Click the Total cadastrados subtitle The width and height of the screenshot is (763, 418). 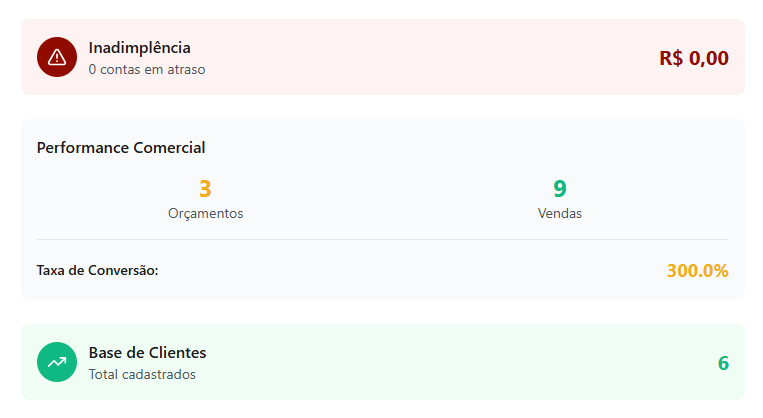coord(142,374)
